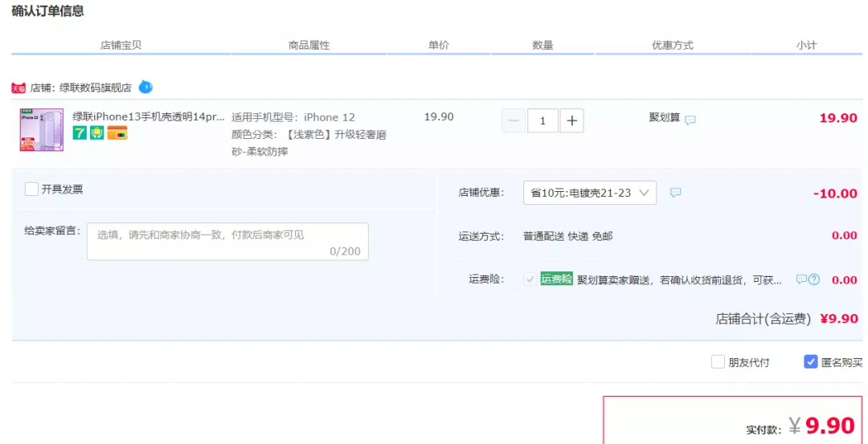
Task: Click the 给卖家留言 message textbox
Action: click(227, 241)
